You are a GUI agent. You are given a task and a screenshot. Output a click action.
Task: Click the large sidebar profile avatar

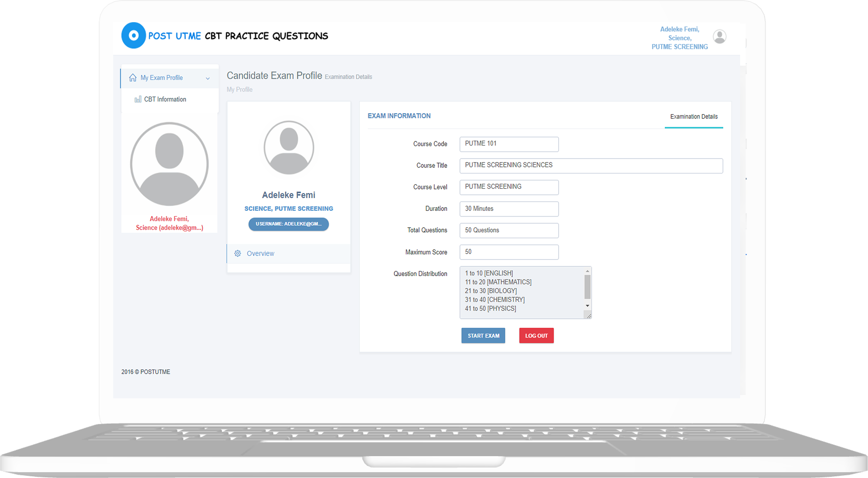click(x=169, y=164)
